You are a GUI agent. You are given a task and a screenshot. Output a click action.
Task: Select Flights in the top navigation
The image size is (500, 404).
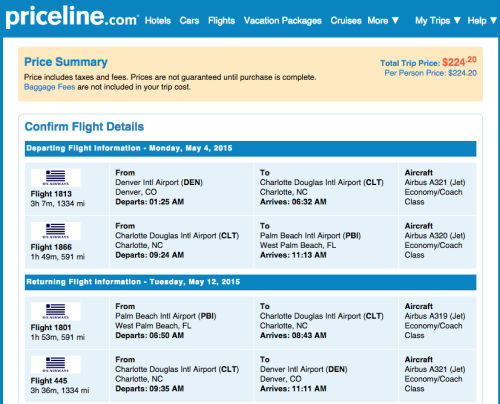tap(222, 21)
